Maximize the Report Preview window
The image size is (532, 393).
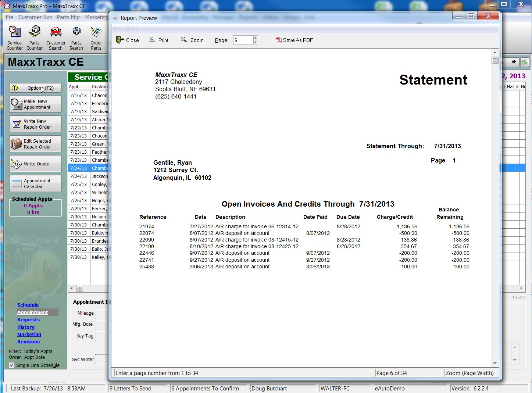tap(471, 16)
